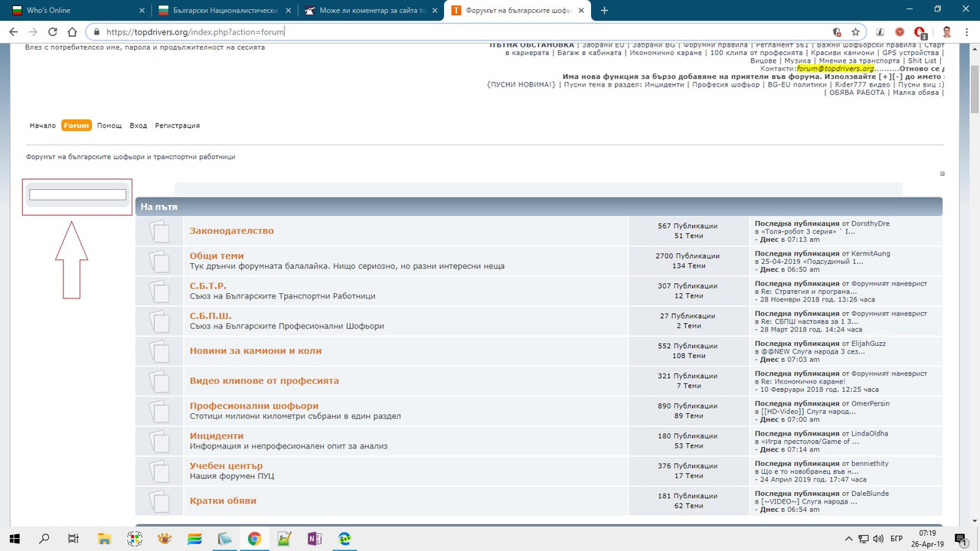Click the Chrome back arrow
This screenshot has height=551, width=980.
(13, 32)
